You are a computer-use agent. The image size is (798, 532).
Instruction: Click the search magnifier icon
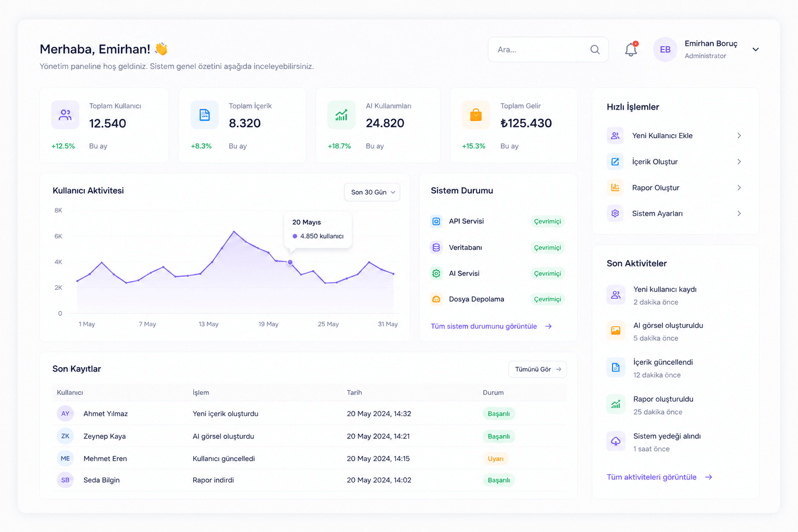(x=595, y=49)
